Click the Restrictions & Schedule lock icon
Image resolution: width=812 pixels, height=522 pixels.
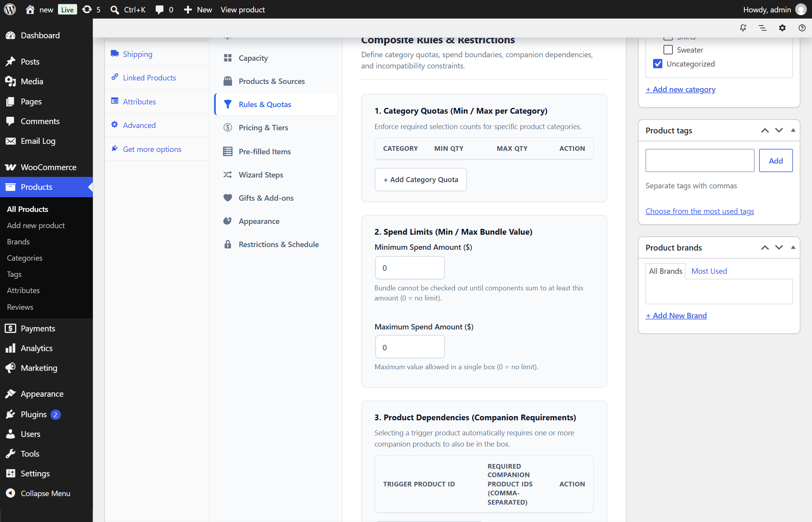pyautogui.click(x=228, y=244)
